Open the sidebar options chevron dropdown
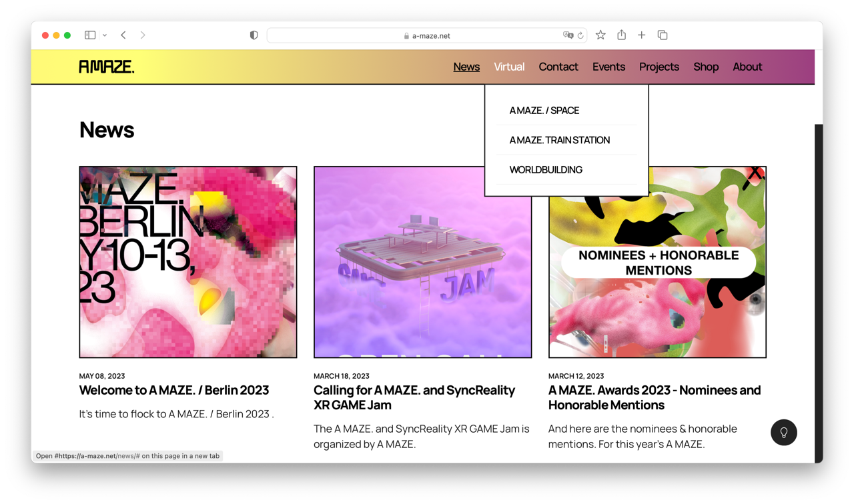The image size is (854, 504). tap(105, 35)
